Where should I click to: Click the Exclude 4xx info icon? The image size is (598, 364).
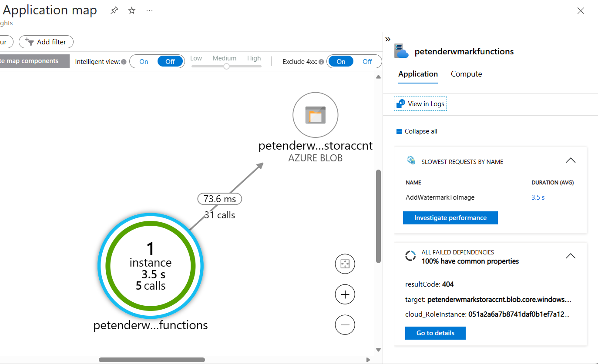pos(321,62)
